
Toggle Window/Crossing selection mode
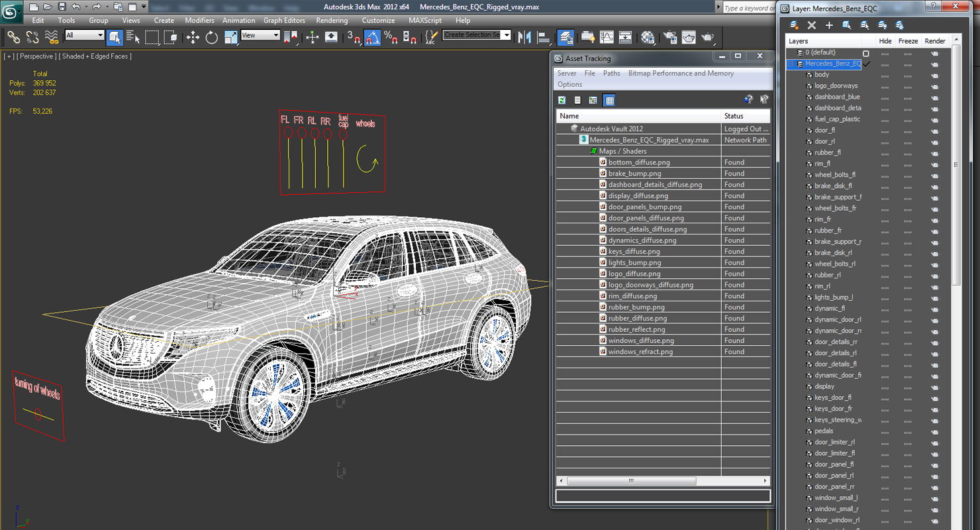tap(171, 37)
